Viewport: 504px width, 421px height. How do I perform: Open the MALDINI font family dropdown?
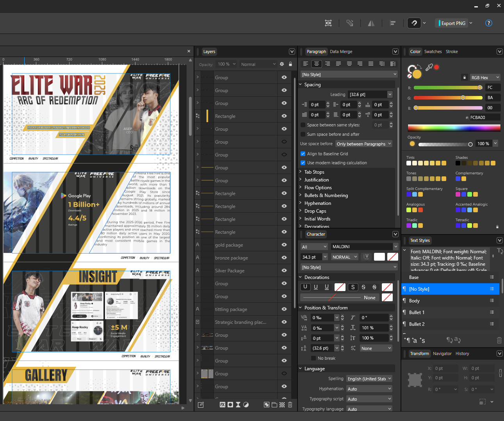point(395,247)
